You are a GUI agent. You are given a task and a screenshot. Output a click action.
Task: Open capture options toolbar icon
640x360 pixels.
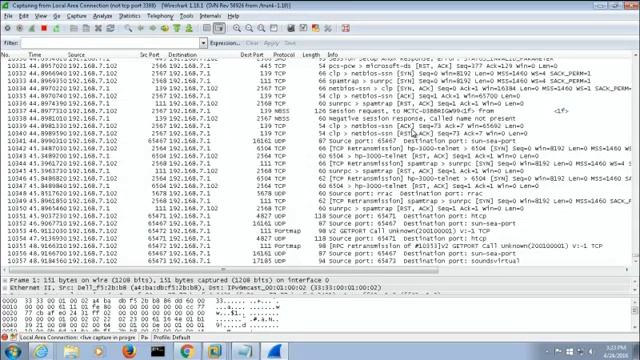20,28
